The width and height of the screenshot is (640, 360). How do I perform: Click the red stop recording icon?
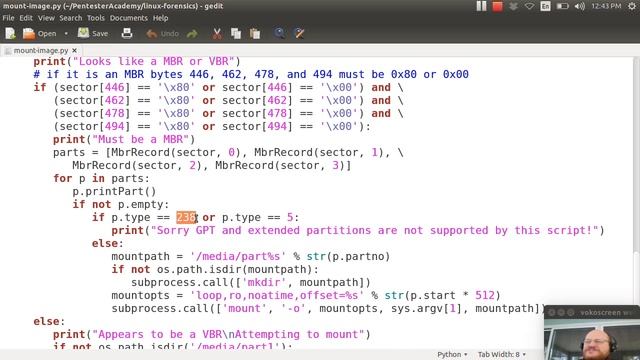pyautogui.click(x=497, y=6)
